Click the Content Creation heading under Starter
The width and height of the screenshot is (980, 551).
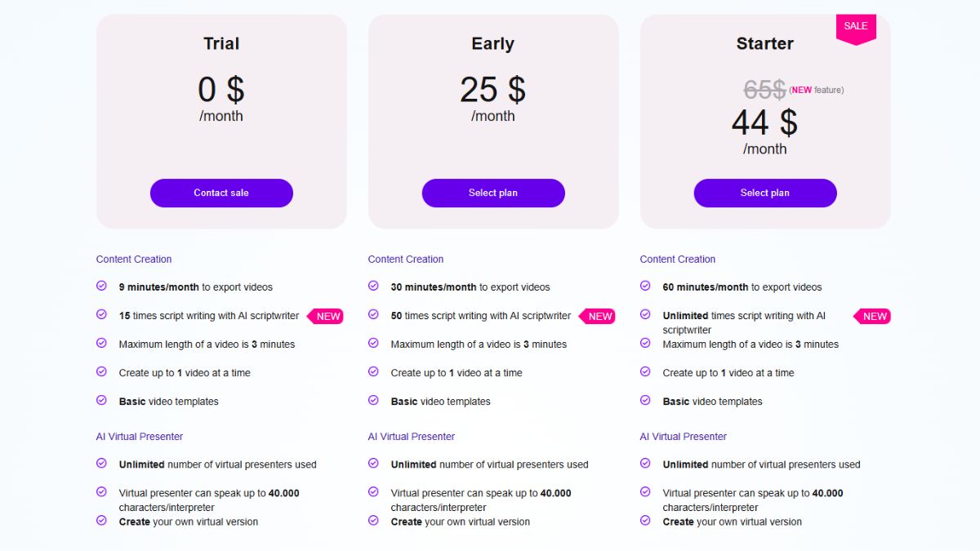[x=678, y=259]
